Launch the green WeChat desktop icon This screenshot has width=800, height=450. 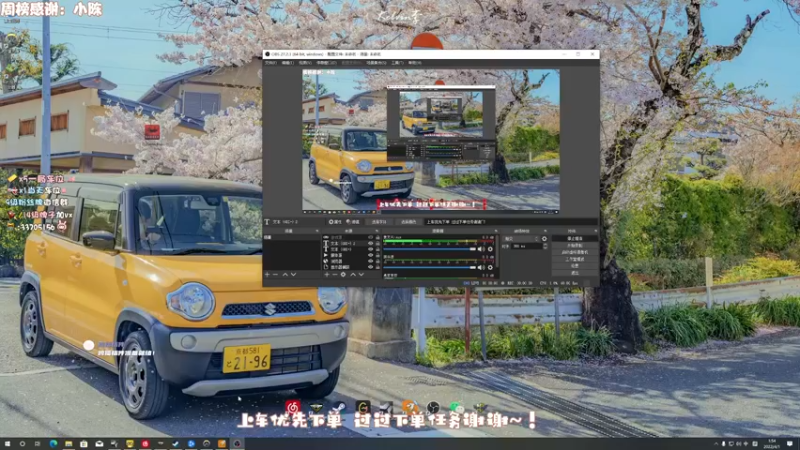(457, 407)
